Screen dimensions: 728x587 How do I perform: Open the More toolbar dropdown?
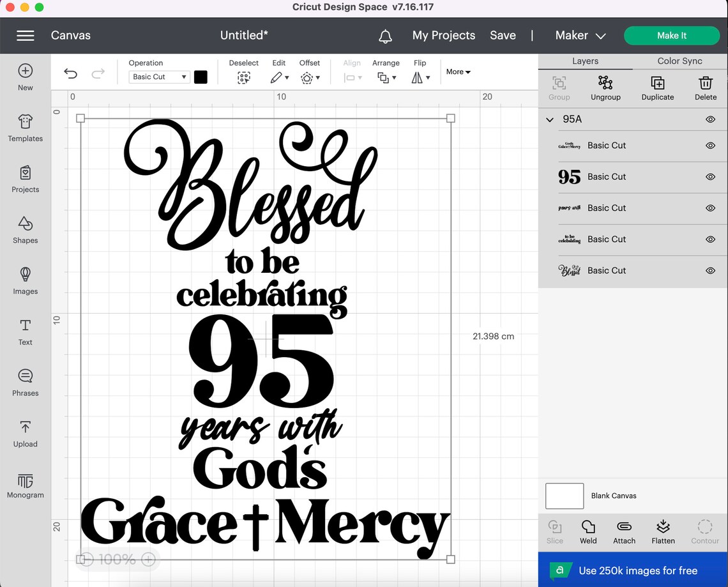coord(458,72)
